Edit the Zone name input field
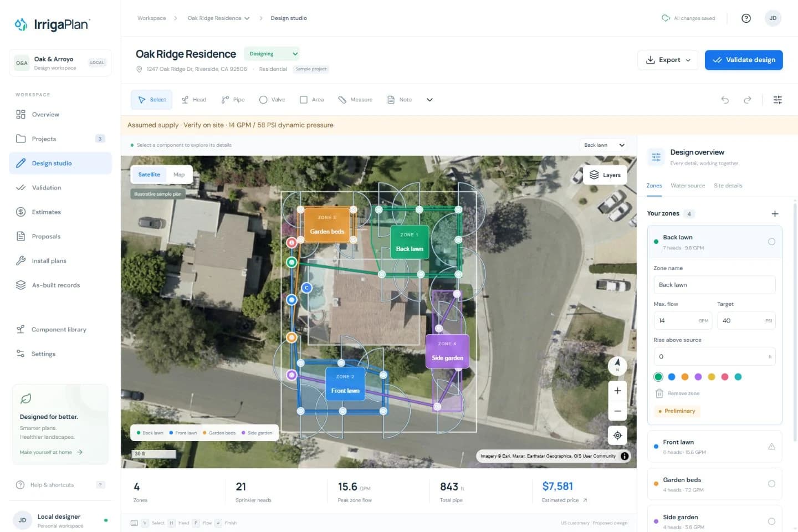The height and width of the screenshot is (532, 798). [714, 285]
